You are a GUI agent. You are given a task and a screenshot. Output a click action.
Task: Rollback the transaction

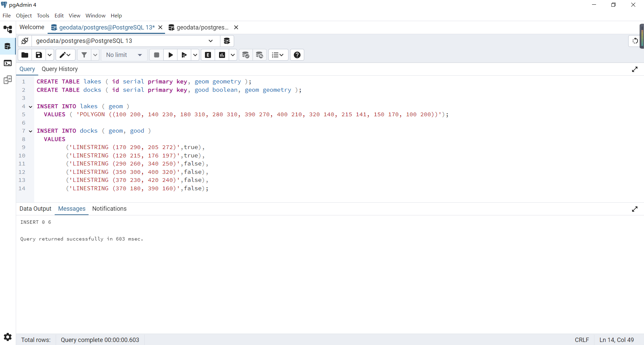(x=260, y=55)
